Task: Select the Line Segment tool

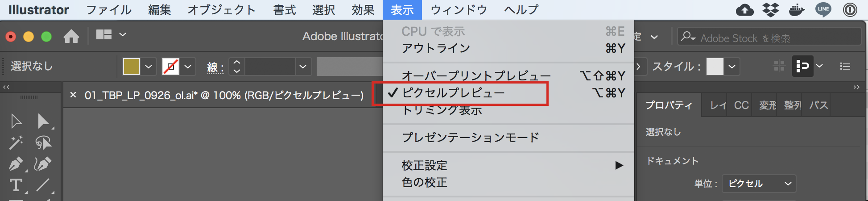Action: pyautogui.click(x=43, y=185)
